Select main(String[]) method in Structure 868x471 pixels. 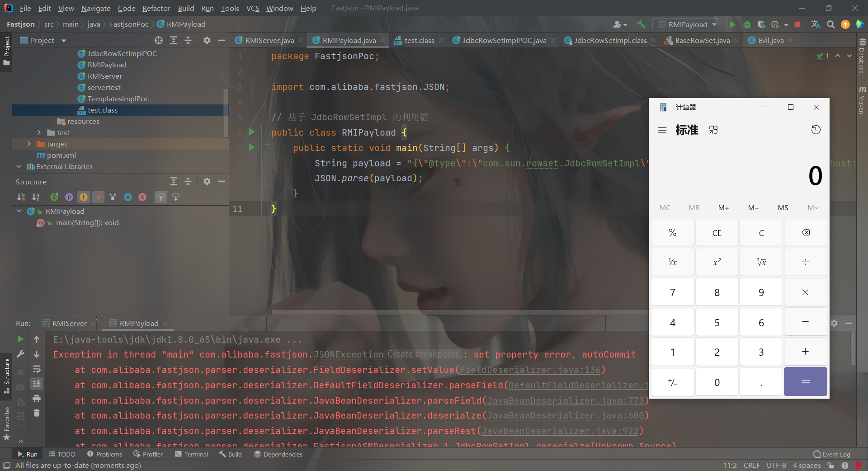click(x=87, y=222)
